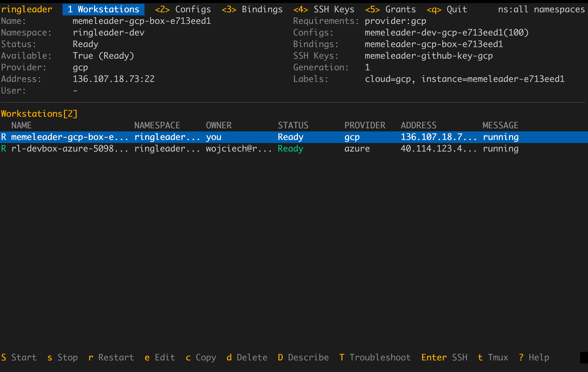
Task: Click the Namespace value ringleader-dev
Action: pos(109,33)
